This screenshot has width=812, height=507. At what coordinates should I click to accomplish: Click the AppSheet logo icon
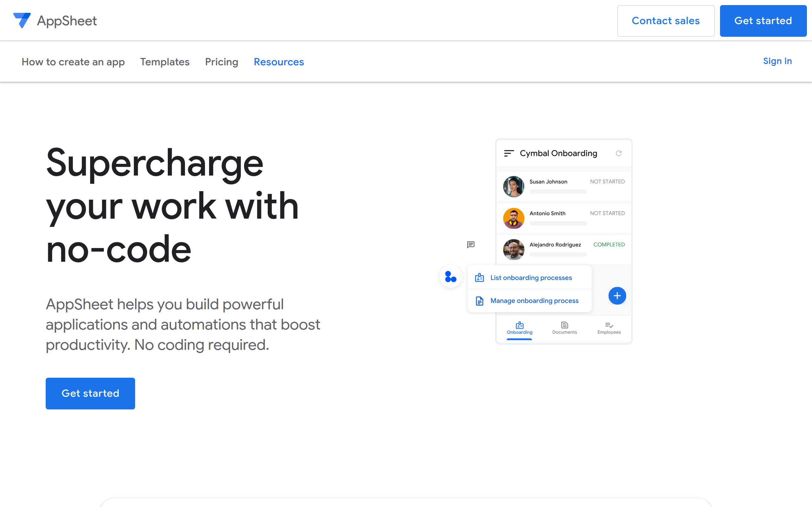click(x=22, y=21)
